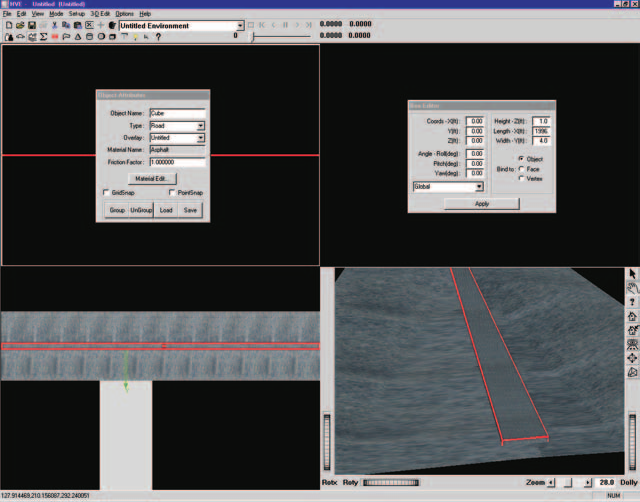
Task: Open the Type dropdown showing Road
Action: tap(177, 126)
